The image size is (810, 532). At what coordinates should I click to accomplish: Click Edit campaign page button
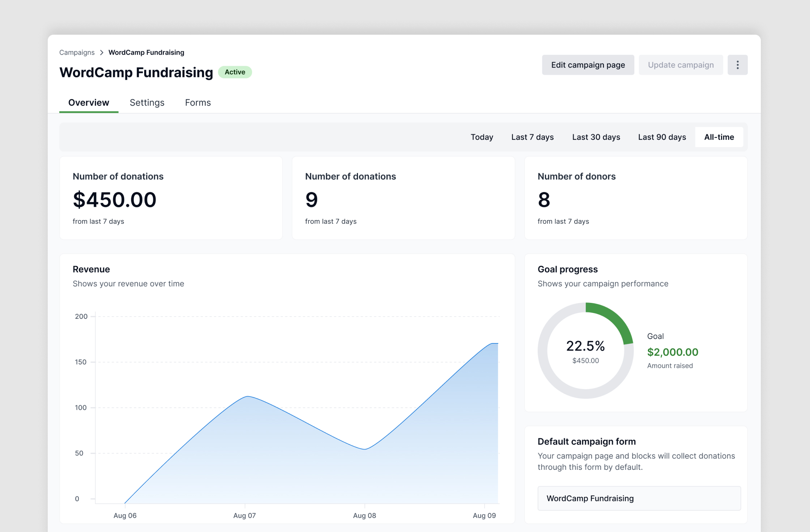[588, 65]
